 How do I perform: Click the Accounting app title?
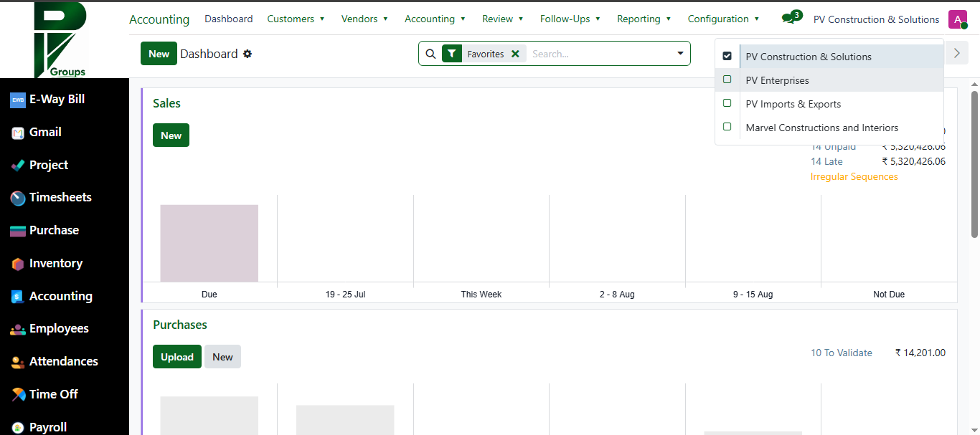(x=159, y=19)
